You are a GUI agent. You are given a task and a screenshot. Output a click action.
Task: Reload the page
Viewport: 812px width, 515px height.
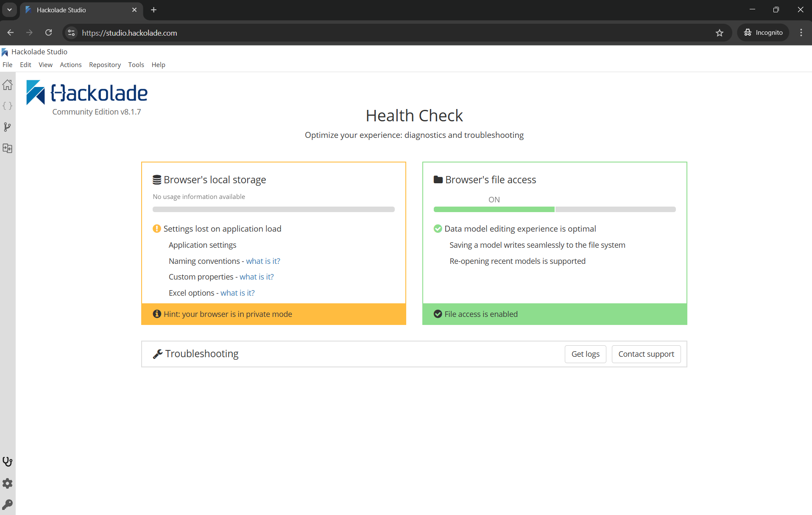[48, 33]
